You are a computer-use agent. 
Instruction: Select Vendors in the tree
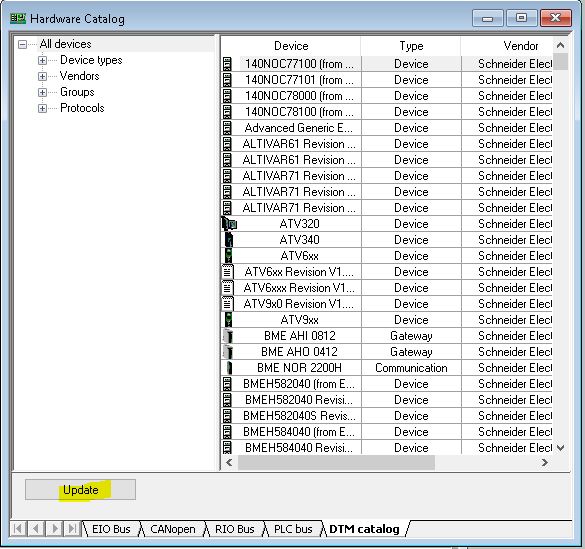pyautogui.click(x=79, y=76)
